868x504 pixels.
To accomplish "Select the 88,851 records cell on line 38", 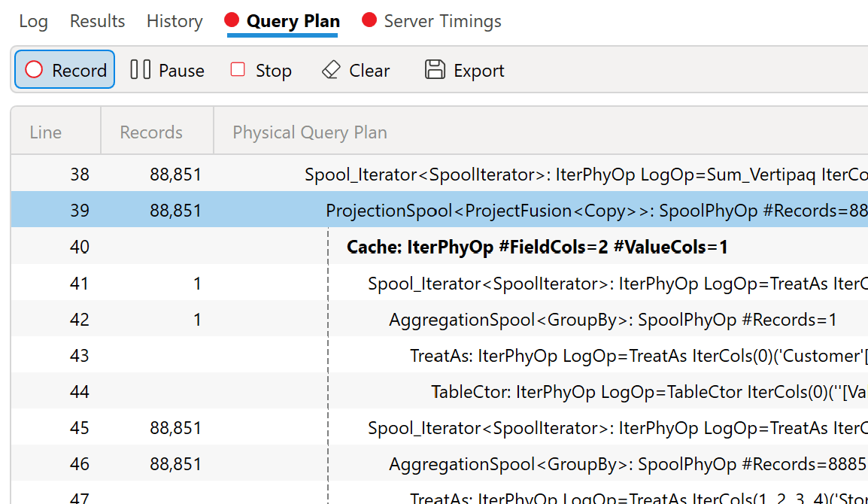I will pyautogui.click(x=175, y=175).
